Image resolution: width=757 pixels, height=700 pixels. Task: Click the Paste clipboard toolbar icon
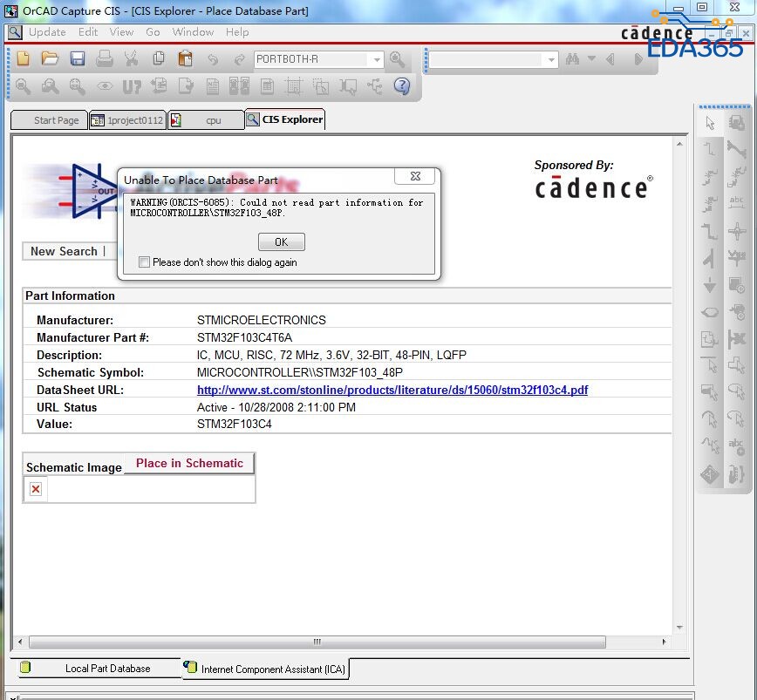pyautogui.click(x=185, y=59)
